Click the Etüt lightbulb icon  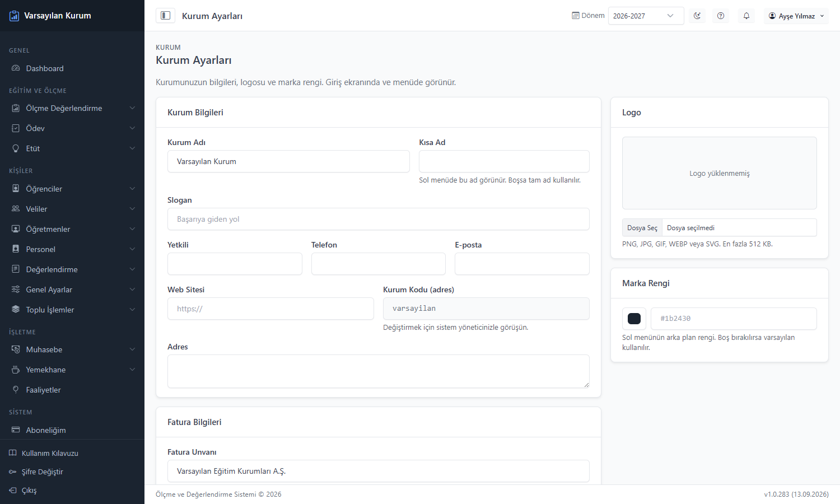16,148
